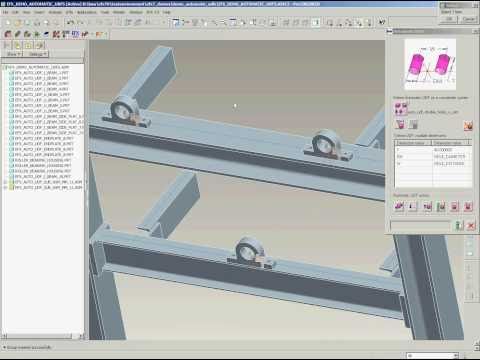This screenshot has height=360, width=480.
Task: Select the root EFX_DEMO_AUTOMATIC_UDFS.ASM tree node
Action: [37, 67]
